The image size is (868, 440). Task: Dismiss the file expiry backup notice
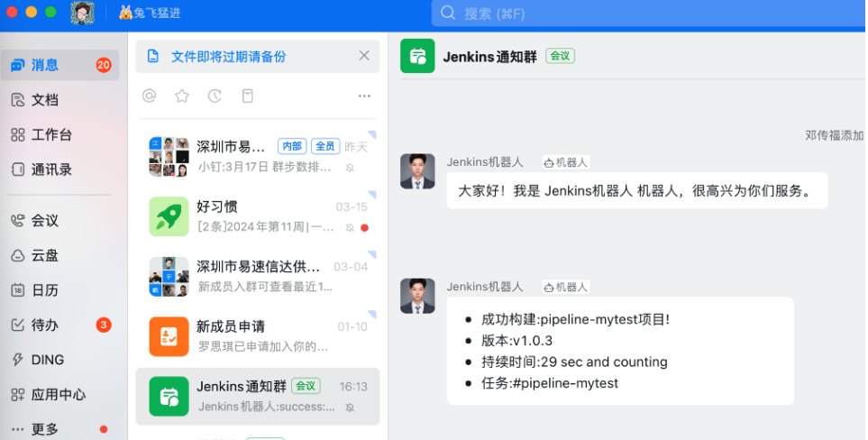point(364,56)
